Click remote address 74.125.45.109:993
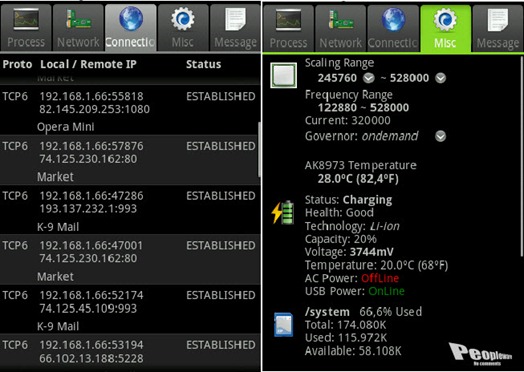 point(88,308)
